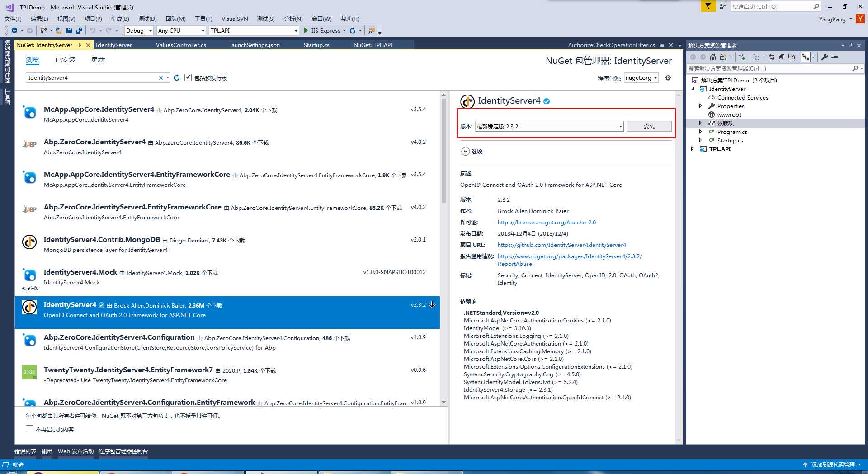Close the NuGet: IdentityServer tab

88,45
